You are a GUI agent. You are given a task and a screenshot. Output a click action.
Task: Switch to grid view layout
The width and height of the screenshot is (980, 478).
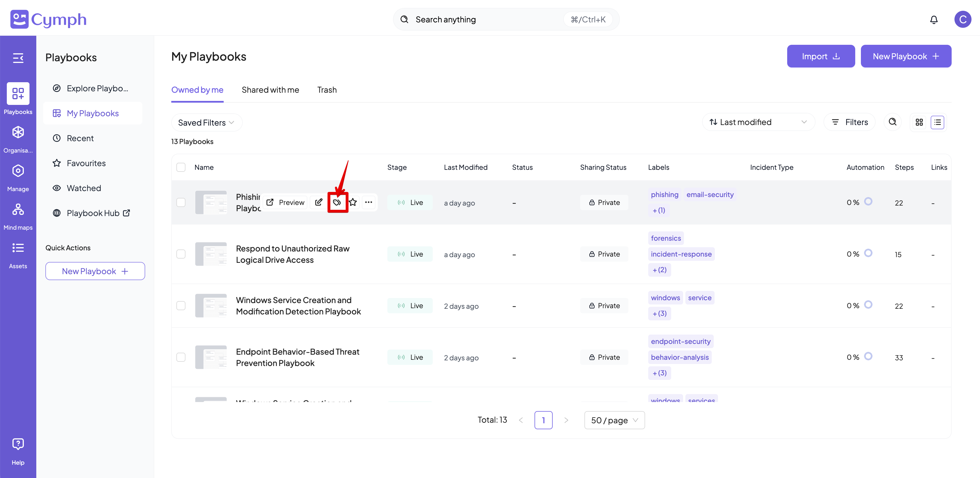point(919,122)
